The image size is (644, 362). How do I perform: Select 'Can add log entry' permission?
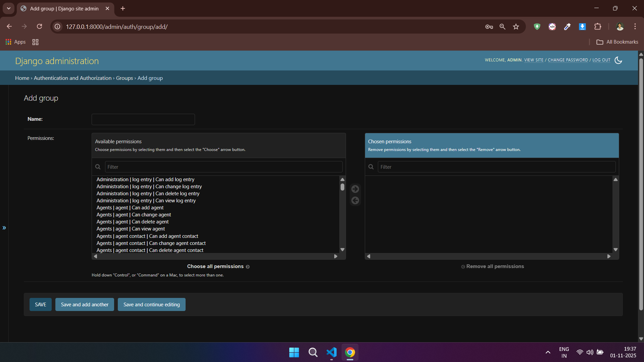[x=216, y=179]
